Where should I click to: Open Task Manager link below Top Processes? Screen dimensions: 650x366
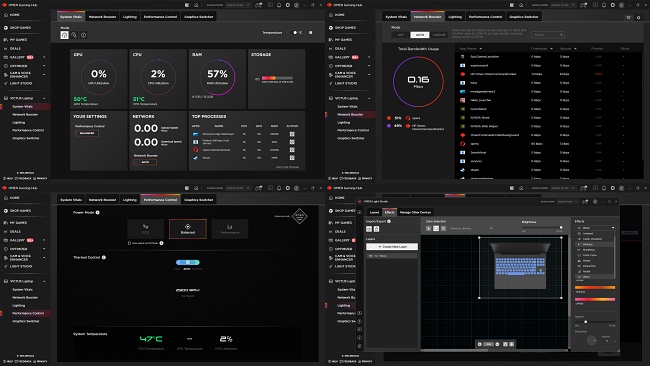pos(287,167)
